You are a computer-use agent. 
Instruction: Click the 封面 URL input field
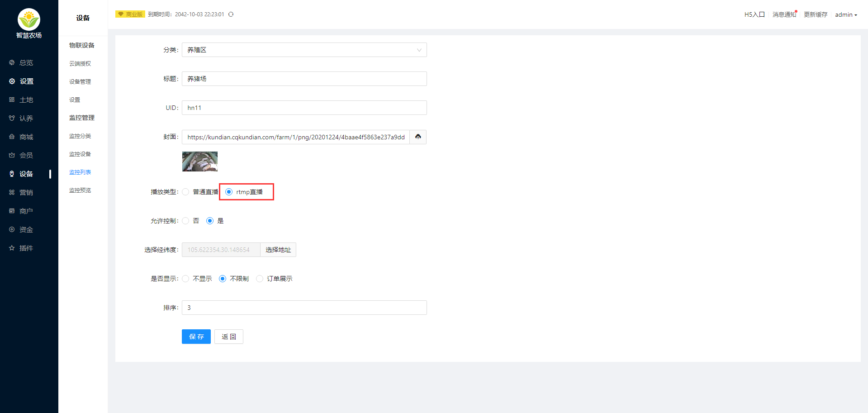(x=296, y=137)
